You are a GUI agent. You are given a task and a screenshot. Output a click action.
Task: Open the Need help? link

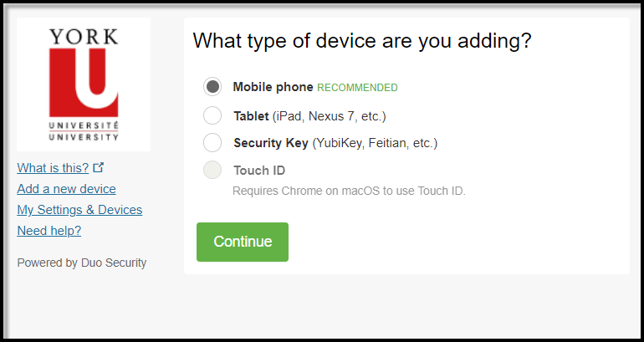click(49, 231)
